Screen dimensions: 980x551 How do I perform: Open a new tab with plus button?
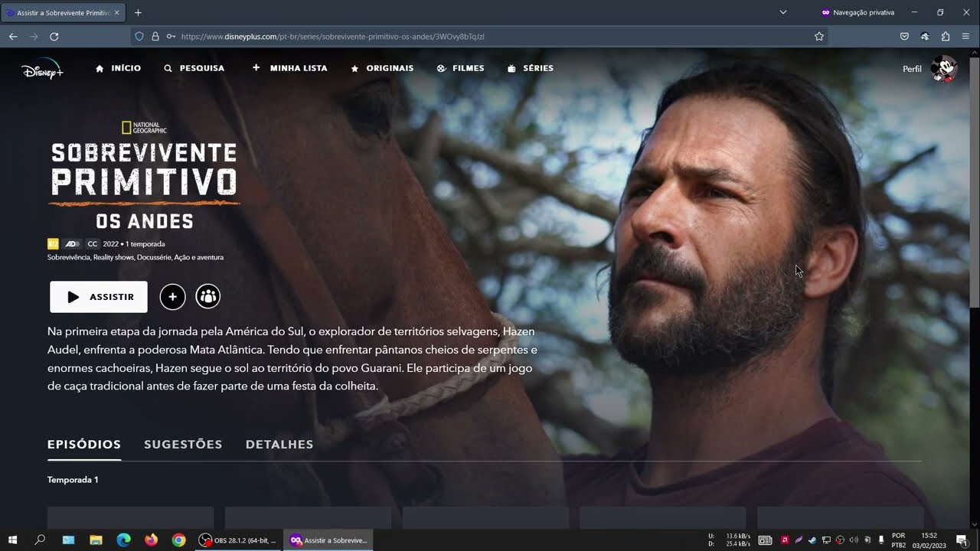tap(138, 13)
